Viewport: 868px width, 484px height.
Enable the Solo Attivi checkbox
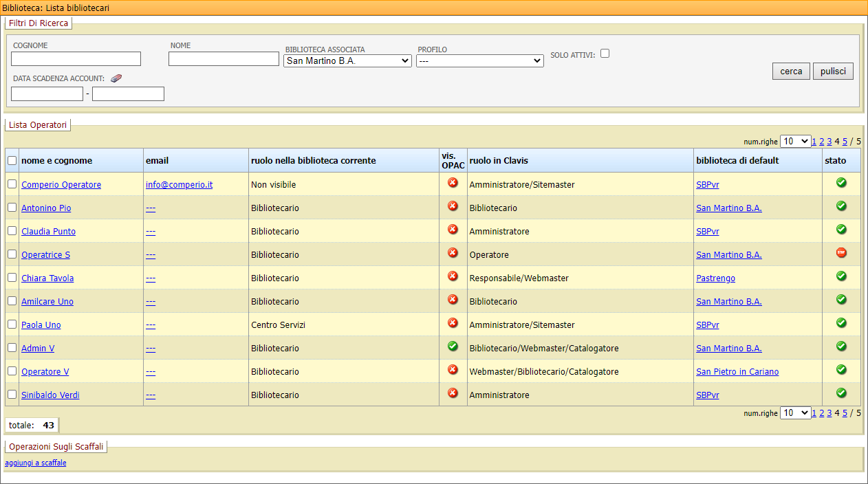click(605, 54)
